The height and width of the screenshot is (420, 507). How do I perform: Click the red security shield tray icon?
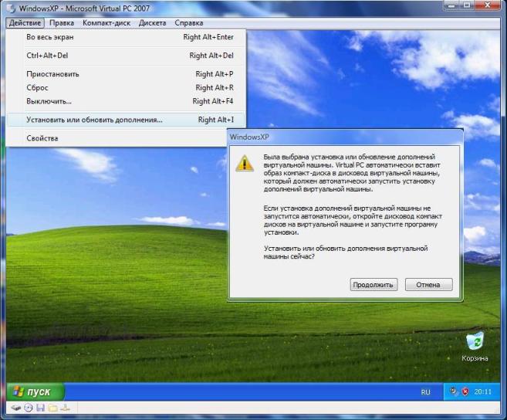click(465, 392)
